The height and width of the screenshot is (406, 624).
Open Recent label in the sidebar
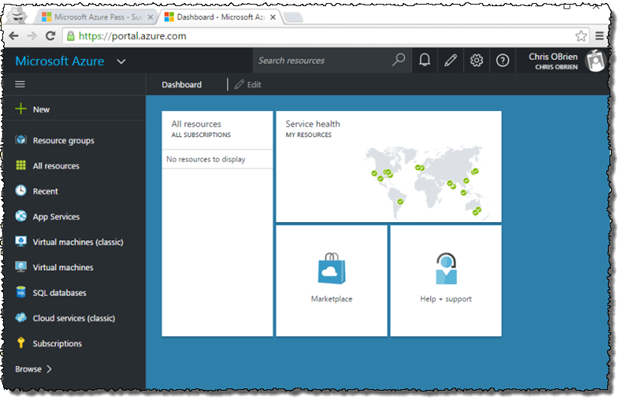pos(45,191)
